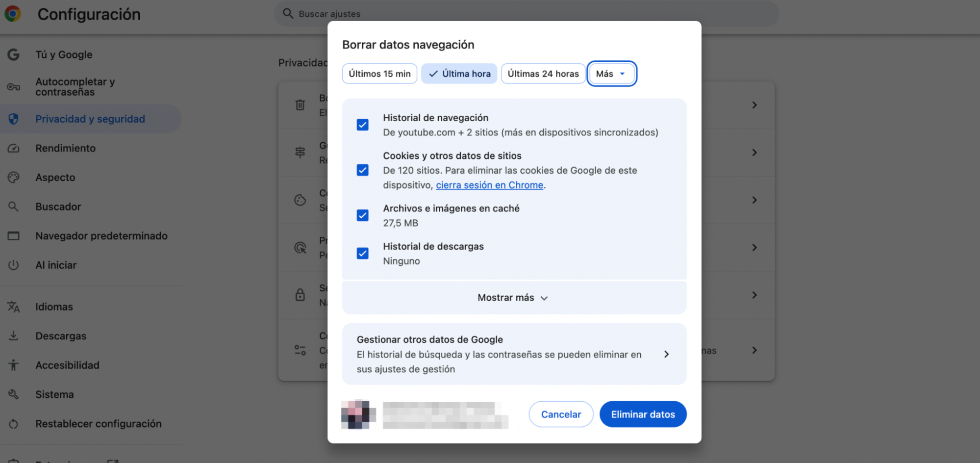This screenshot has width=980, height=463.
Task: Open Gestionar otros datos de Google
Action: coord(514,354)
